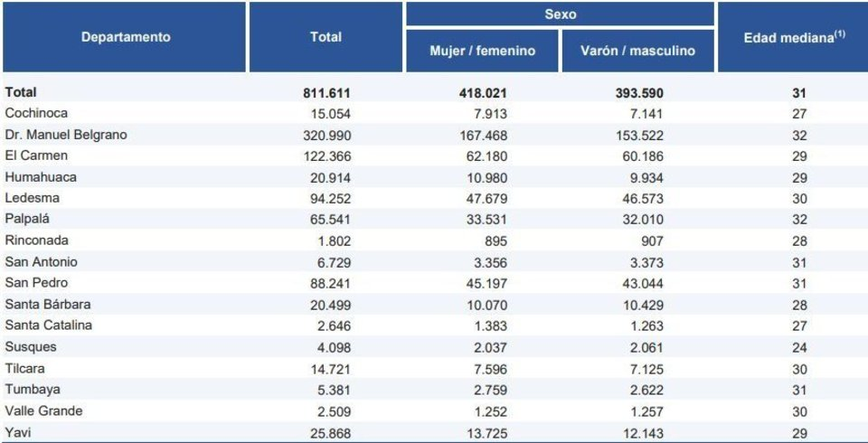Select the Cochinoca department row label
This screenshot has width=868, height=443.
pyautogui.click(x=36, y=113)
